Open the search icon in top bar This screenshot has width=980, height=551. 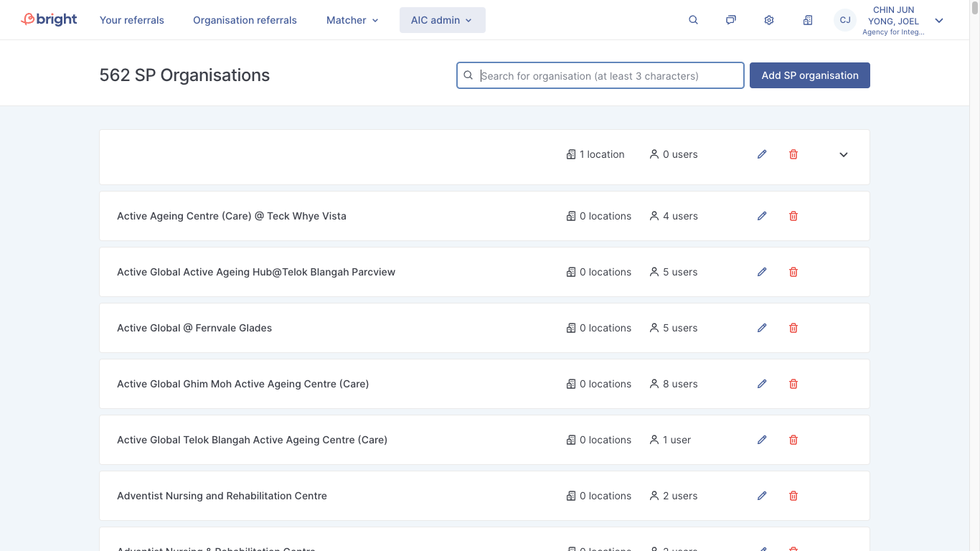pyautogui.click(x=693, y=20)
